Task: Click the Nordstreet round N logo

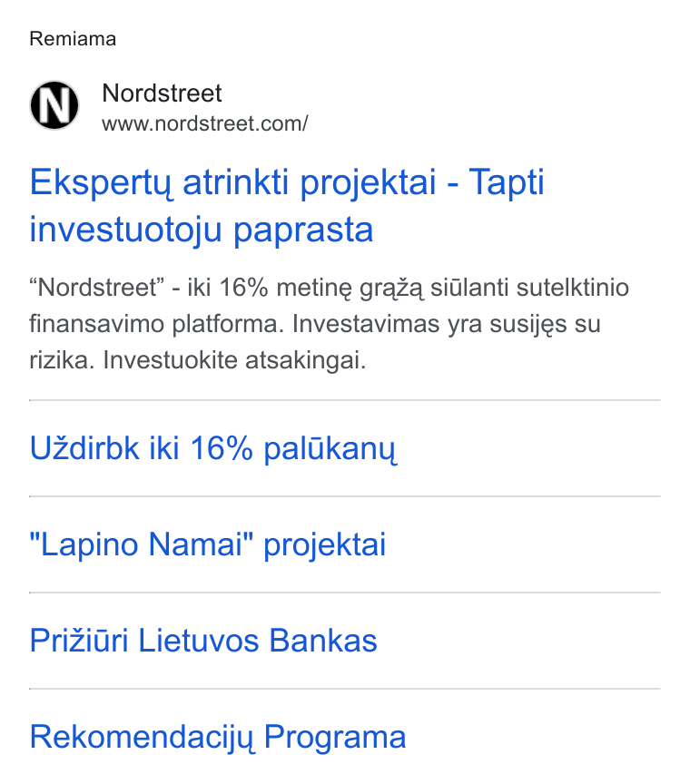Action: pos(54,105)
